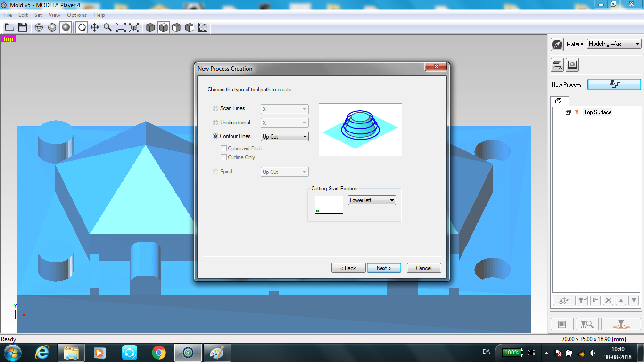The image size is (644, 362).
Task: Click the start cutting mill icon
Action: coord(621,324)
